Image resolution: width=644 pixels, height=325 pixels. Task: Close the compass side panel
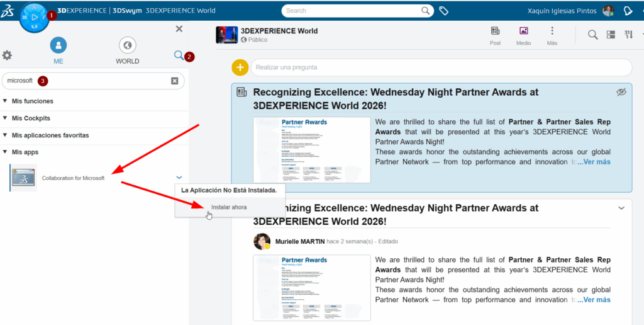pyautogui.click(x=179, y=29)
